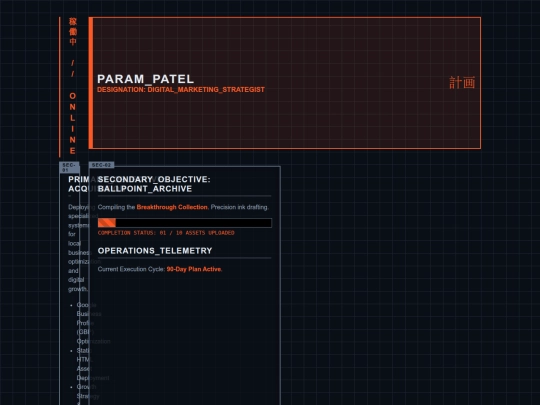540x405 pixels.
Task: Click the partially hidden PRIMARY objective heading
Action: click(79, 184)
